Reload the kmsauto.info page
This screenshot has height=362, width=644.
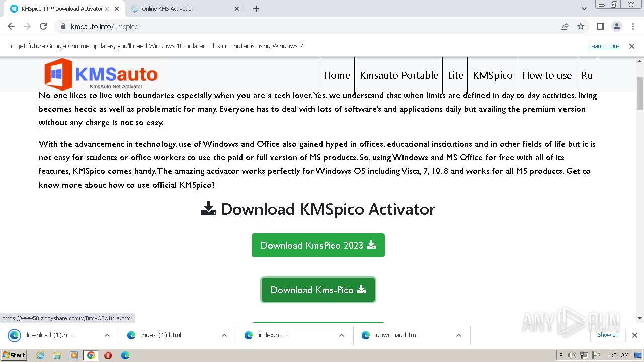pyautogui.click(x=43, y=26)
